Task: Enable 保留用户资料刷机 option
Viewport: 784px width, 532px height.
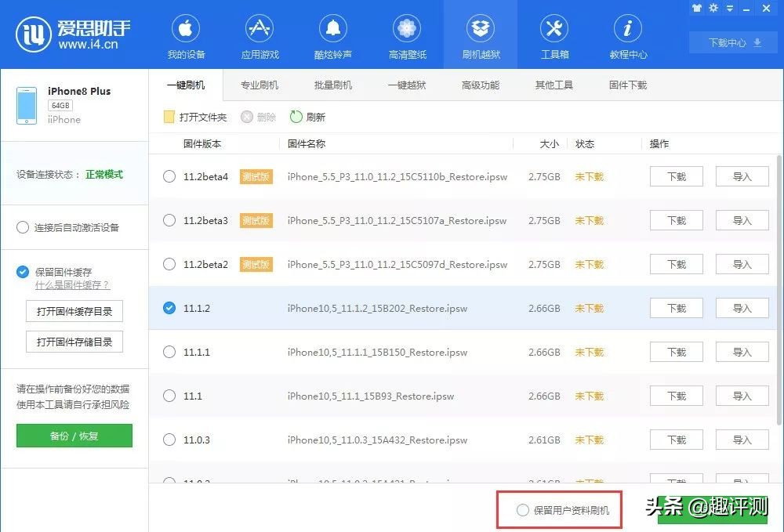Action: 522,508
